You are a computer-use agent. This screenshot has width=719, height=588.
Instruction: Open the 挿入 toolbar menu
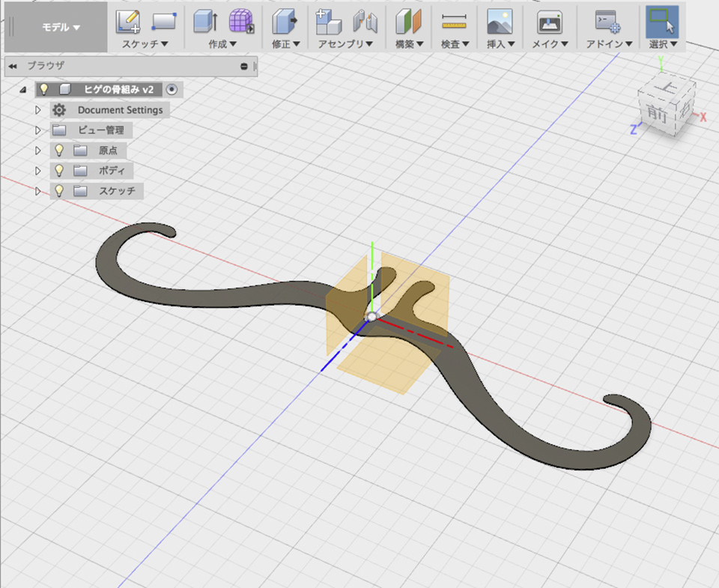[x=501, y=44]
